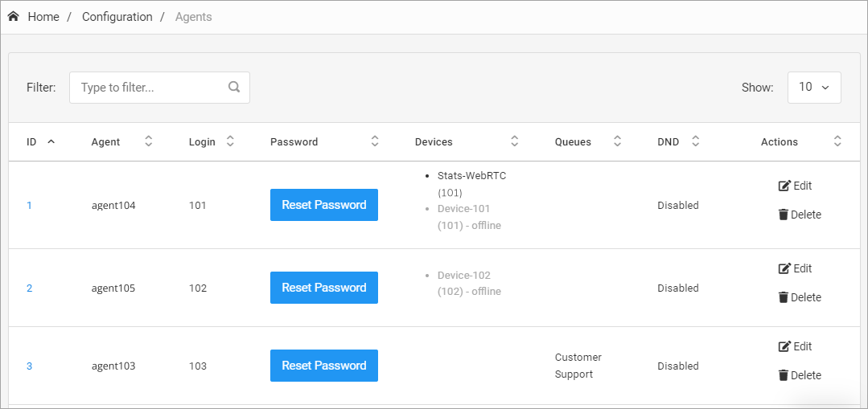The image size is (868, 409).
Task: Click the Login column header
Action: coord(202,142)
